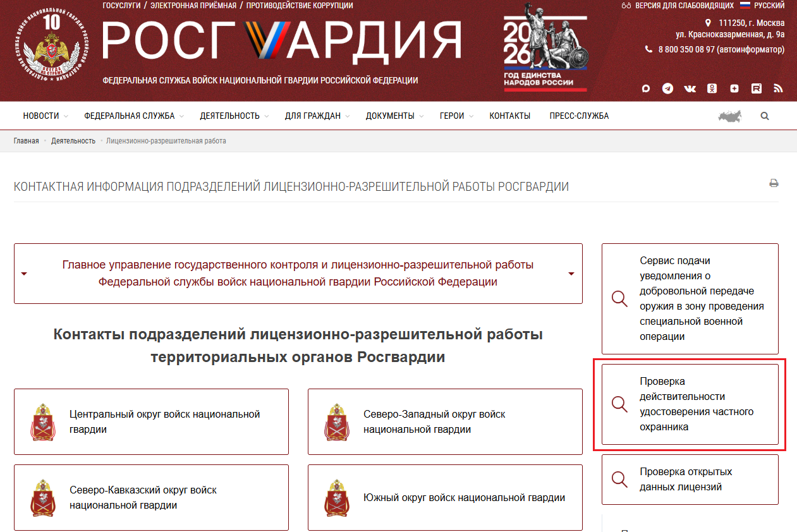Click emblem of Северо-Кавказский округ card
The image size is (797, 532).
tap(42, 498)
